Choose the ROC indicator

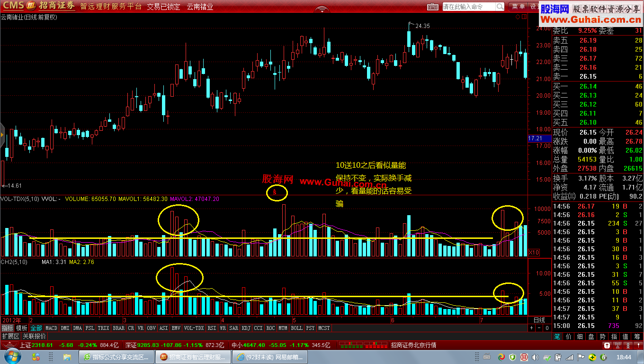[270, 328]
